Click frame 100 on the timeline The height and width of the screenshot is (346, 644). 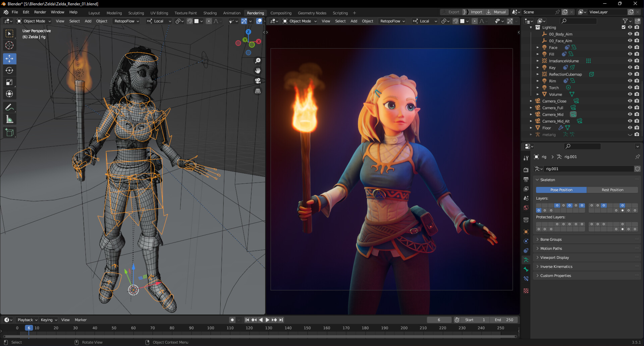[x=211, y=328]
